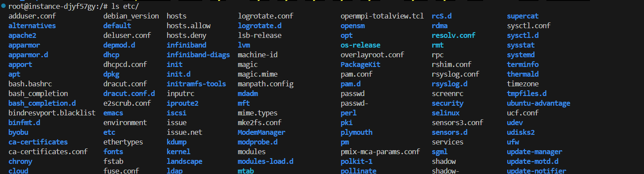This screenshot has height=174, width=644.
Task: Click the apparmor.d directory entry
Action: click(28, 55)
